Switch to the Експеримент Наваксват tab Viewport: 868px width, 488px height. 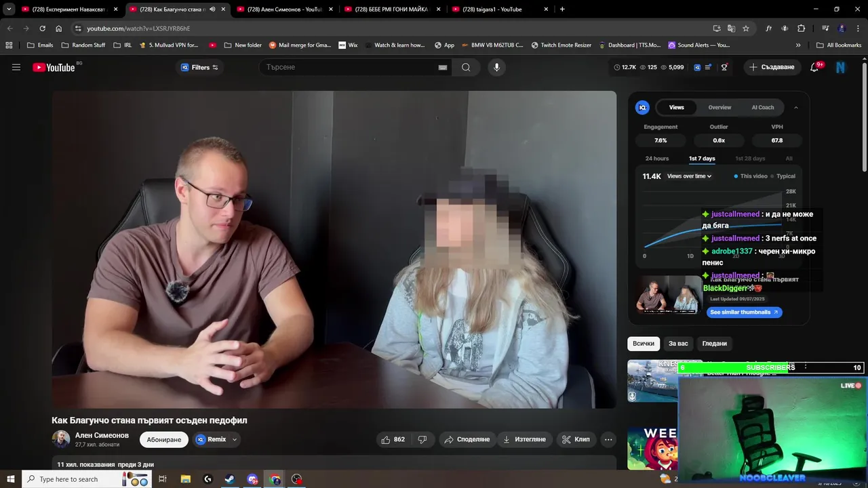(x=69, y=9)
